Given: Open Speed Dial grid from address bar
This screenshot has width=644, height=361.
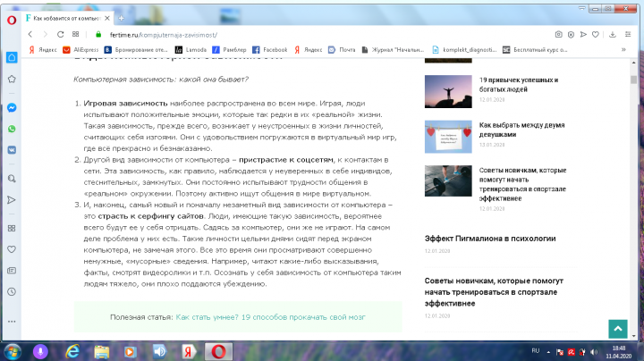Looking at the screenshot, I should pos(75,35).
